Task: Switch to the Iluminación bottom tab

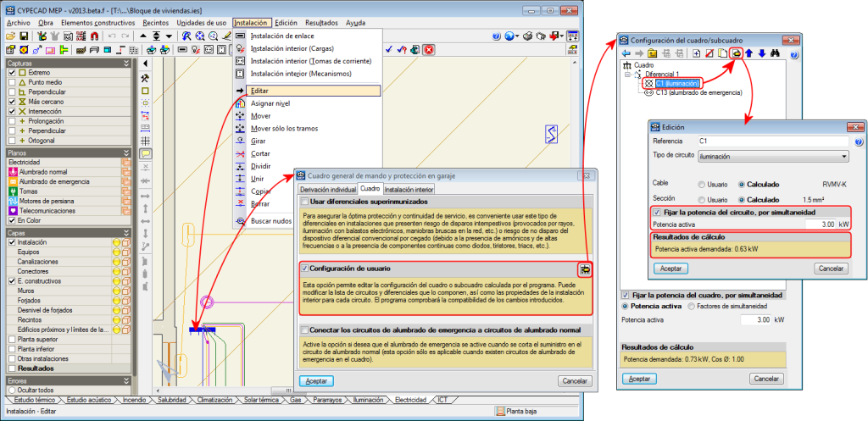Action: [x=368, y=400]
